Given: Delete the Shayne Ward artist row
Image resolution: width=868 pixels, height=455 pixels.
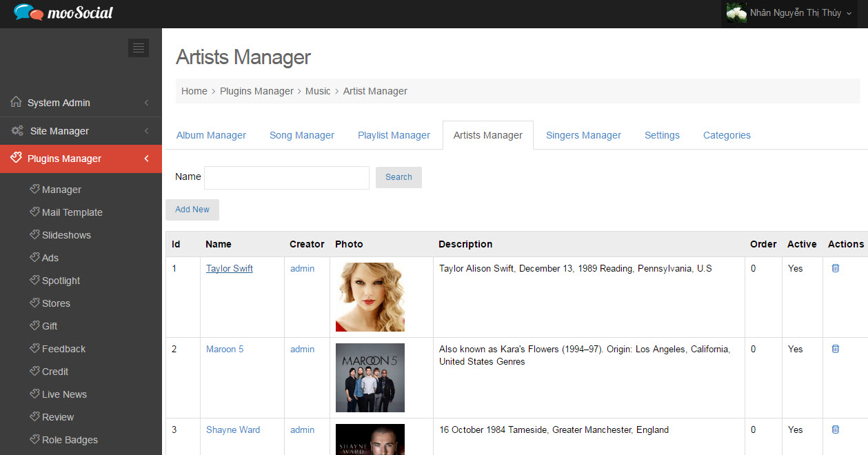Looking at the screenshot, I should pos(836,429).
